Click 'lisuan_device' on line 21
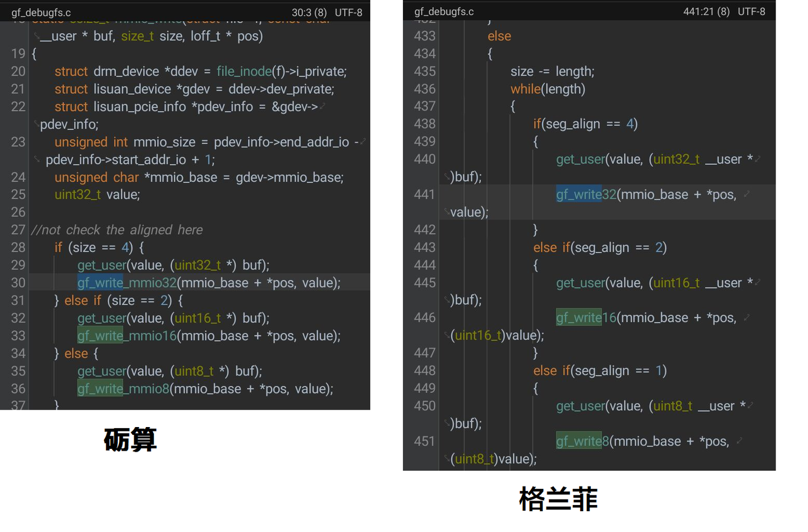The width and height of the screenshot is (808, 532). [132, 89]
